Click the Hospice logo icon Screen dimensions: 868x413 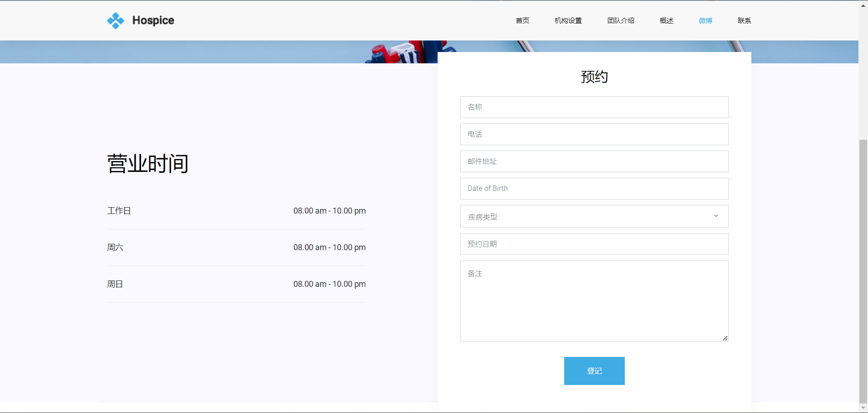click(x=116, y=20)
